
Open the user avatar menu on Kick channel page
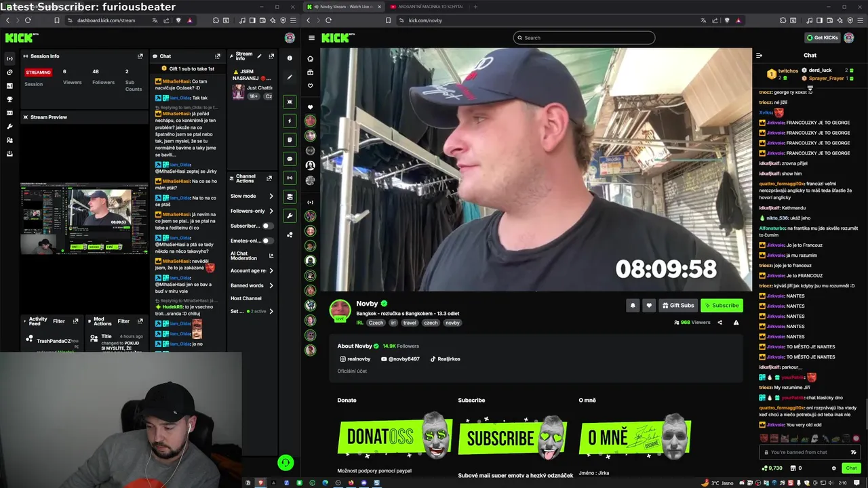pyautogui.click(x=849, y=38)
